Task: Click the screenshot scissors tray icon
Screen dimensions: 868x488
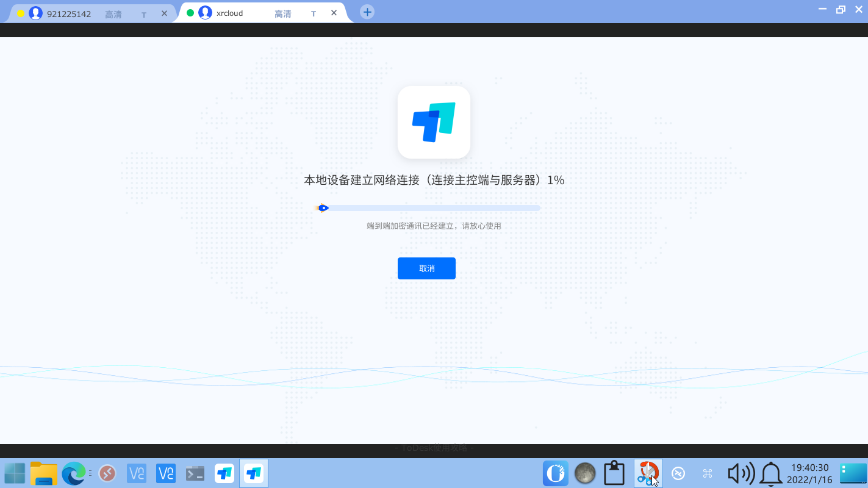Action: point(648,473)
